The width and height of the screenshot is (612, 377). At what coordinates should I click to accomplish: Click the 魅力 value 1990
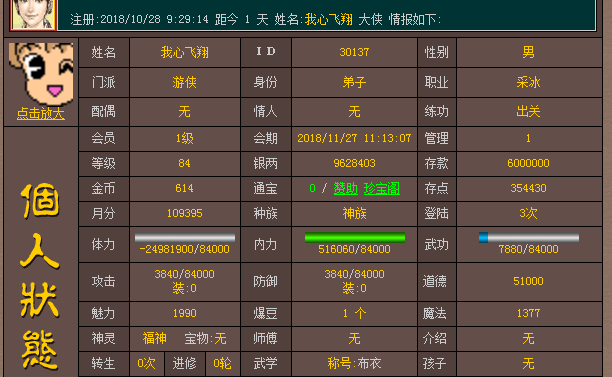(x=185, y=313)
